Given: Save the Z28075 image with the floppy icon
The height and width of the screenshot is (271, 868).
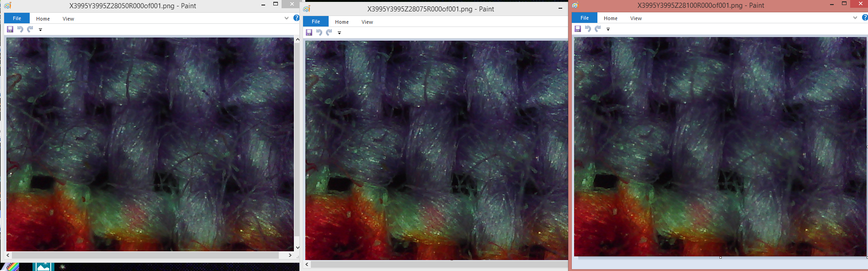Looking at the screenshot, I should coord(309,32).
